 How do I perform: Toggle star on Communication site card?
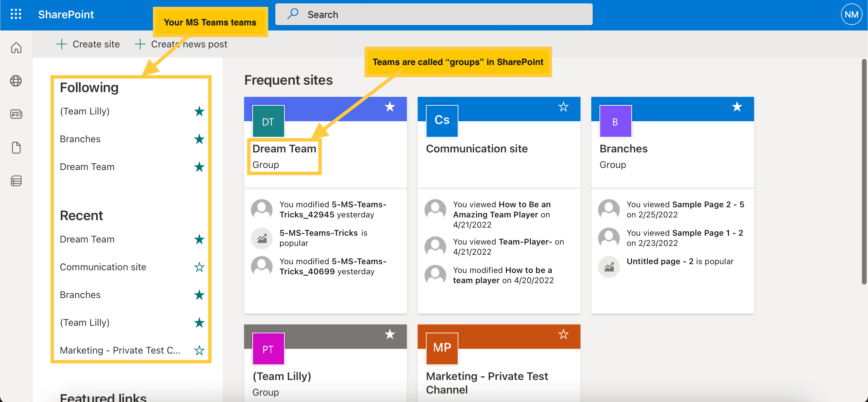(x=564, y=106)
